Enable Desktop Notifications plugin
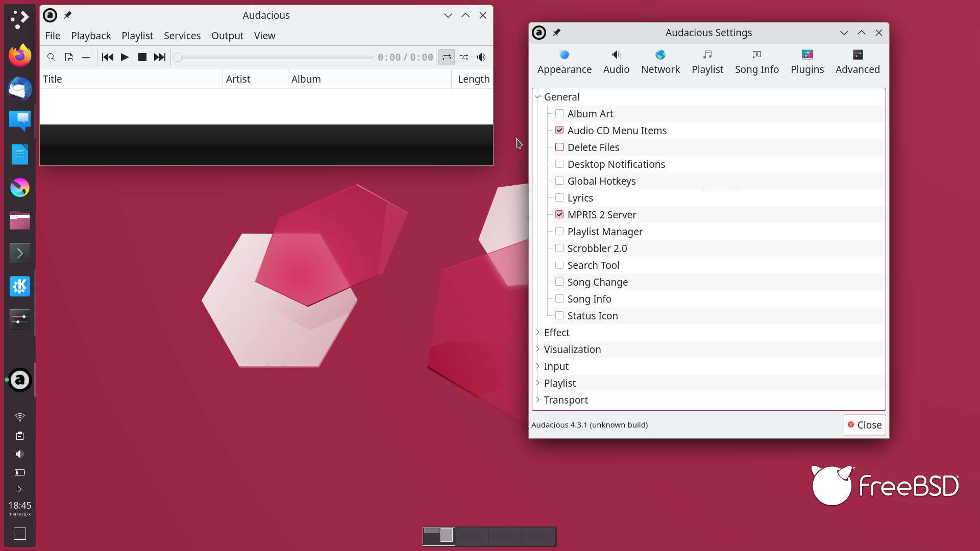The height and width of the screenshot is (551, 980). (559, 164)
